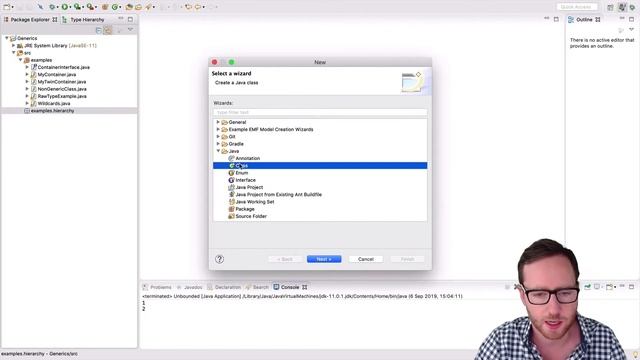Click the Run Last Tool (coverage) icon
This screenshot has width=640, height=360.
click(77, 7)
